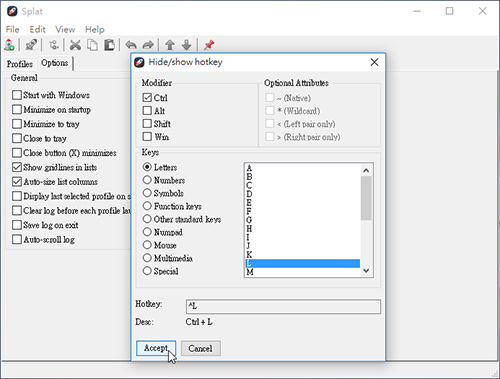
Task: Select the Function keys radio button
Action: (x=147, y=206)
